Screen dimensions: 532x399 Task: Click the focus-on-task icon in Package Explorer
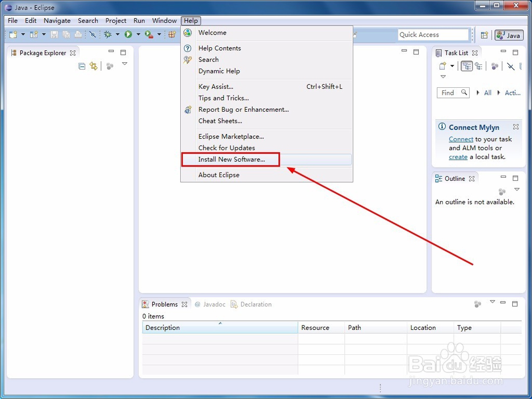tap(110, 66)
